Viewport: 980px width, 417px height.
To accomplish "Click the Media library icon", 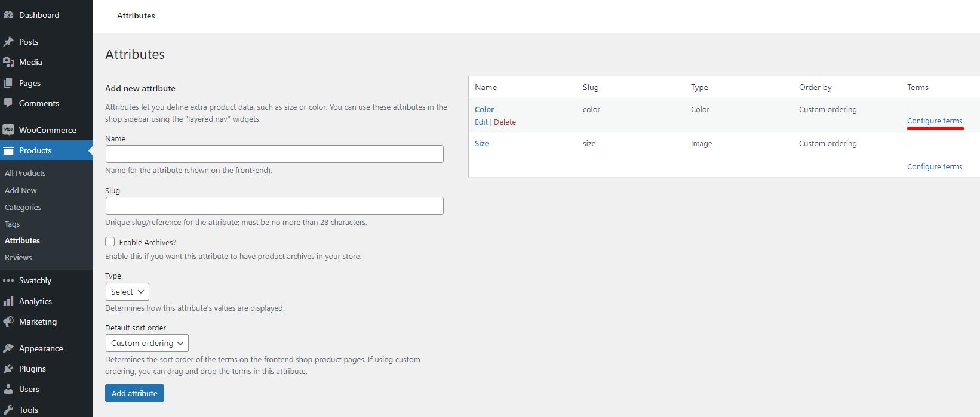I will pyautogui.click(x=8, y=62).
